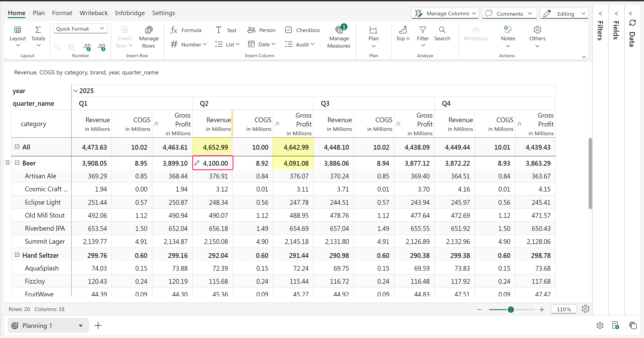644x338 pixels.
Task: Collapse the All rows group
Action: [17, 146]
